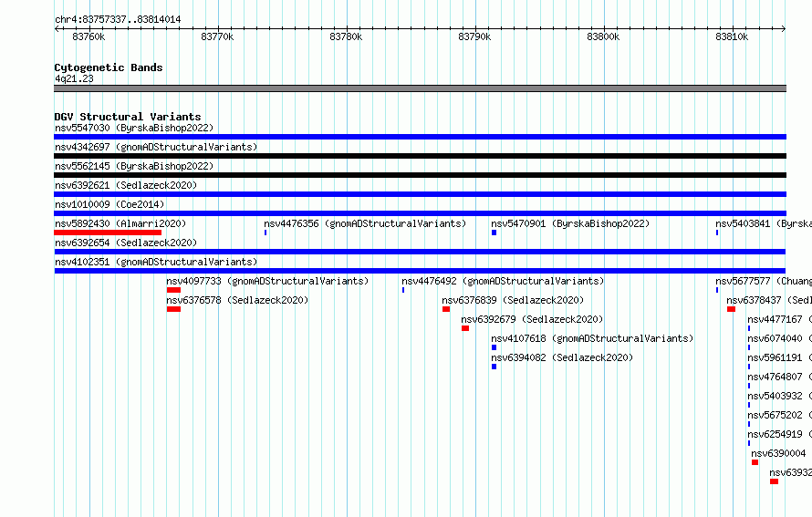Click the blue marker under nsv4107618

(x=494, y=347)
